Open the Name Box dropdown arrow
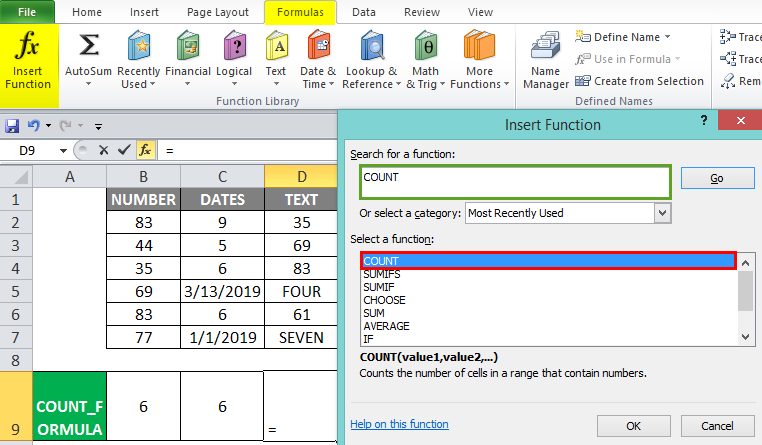 point(63,151)
